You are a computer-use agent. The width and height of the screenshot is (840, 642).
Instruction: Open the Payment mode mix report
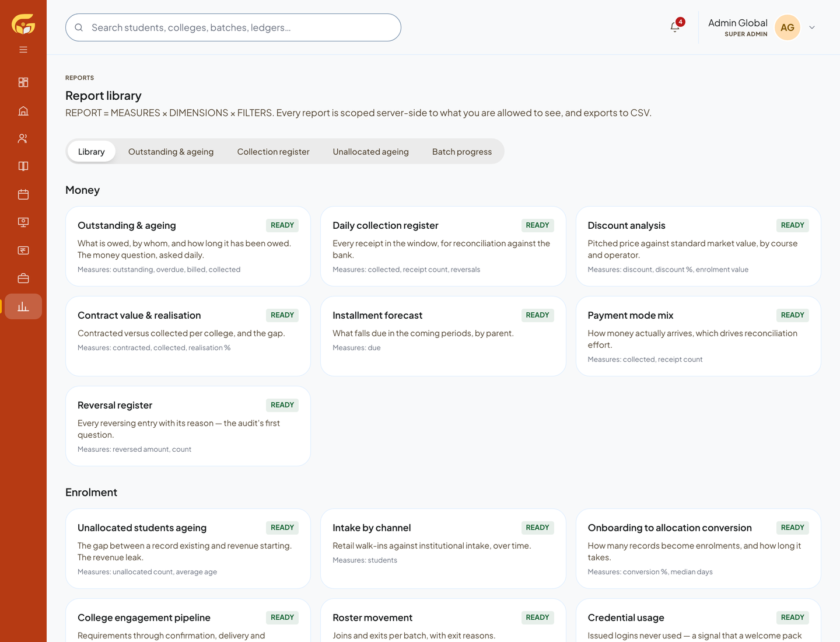pos(698,336)
